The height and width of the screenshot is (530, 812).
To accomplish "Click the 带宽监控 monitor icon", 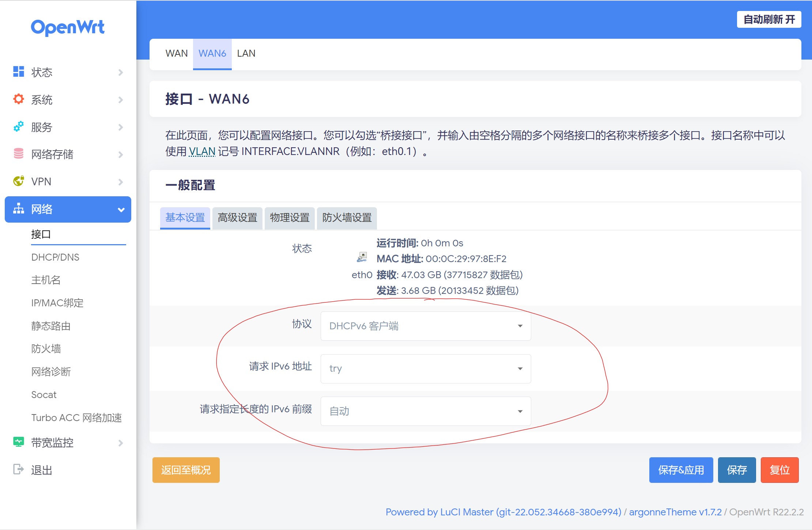I will point(19,442).
